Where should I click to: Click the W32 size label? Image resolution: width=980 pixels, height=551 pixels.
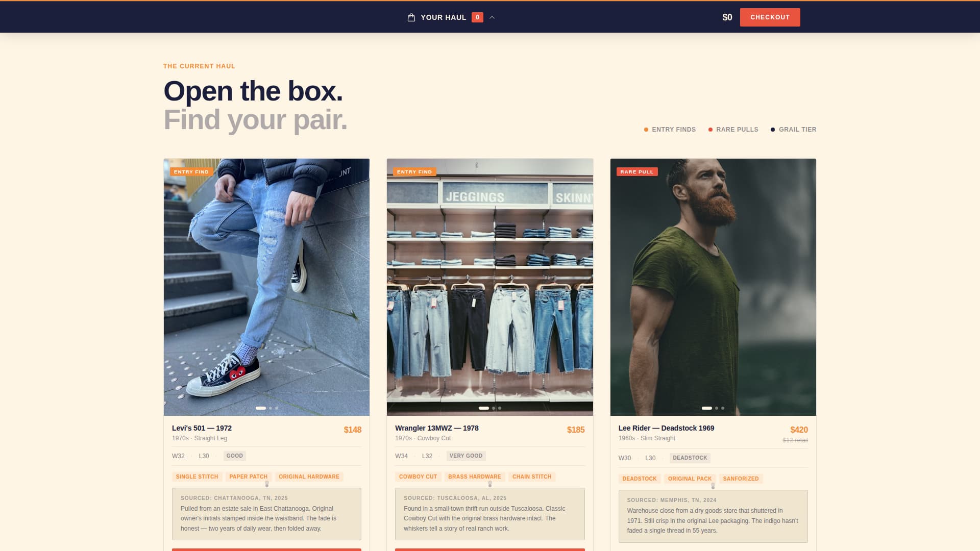[178, 456]
